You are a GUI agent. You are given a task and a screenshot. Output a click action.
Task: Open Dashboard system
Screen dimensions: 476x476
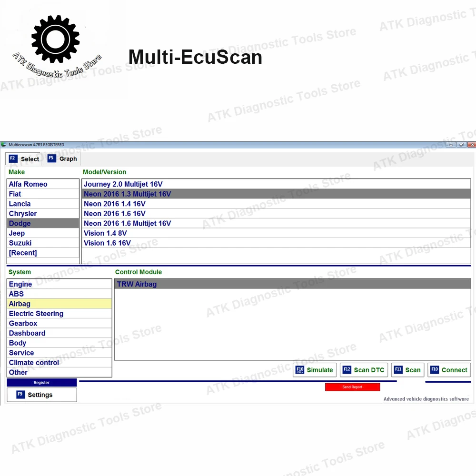tap(59, 333)
